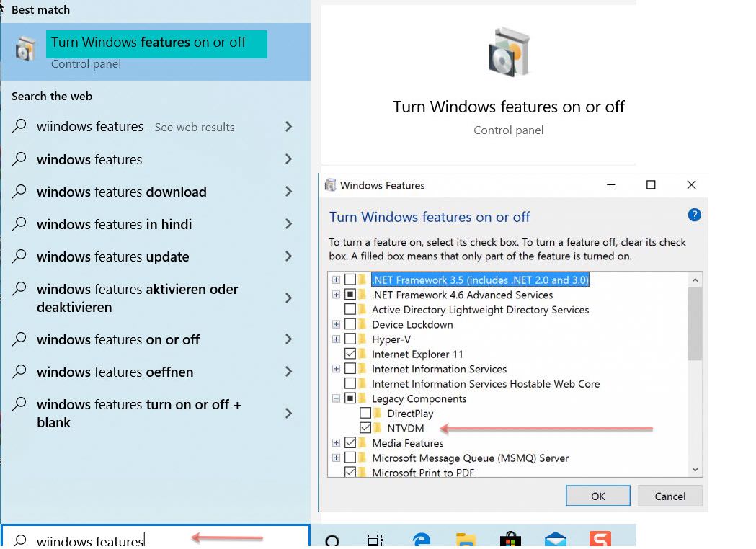756x549 pixels.
Task: Toggle .NET Framework 4.6 Advanced Services checkbox
Action: coord(350,295)
